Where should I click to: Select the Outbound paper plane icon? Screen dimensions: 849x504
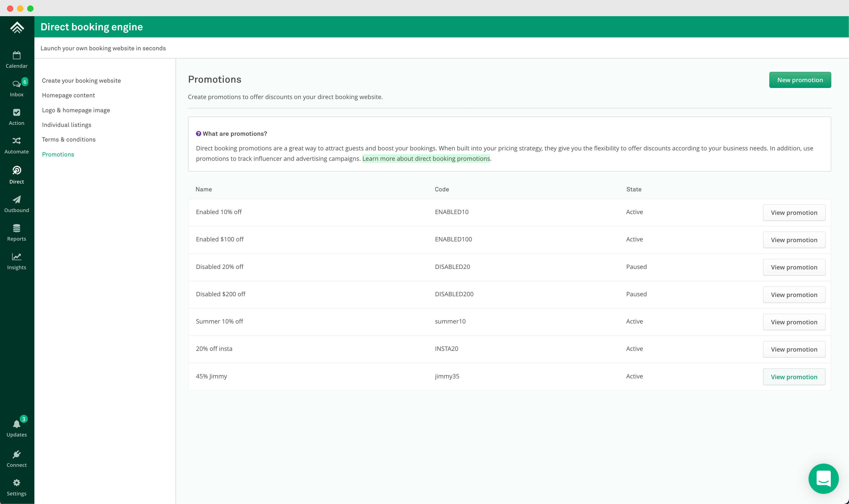tap(16, 204)
